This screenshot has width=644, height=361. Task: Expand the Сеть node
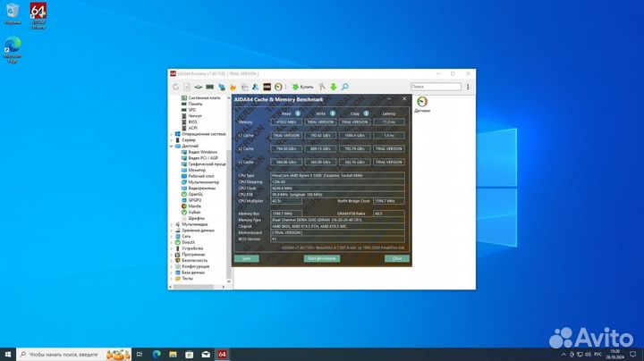coord(171,236)
